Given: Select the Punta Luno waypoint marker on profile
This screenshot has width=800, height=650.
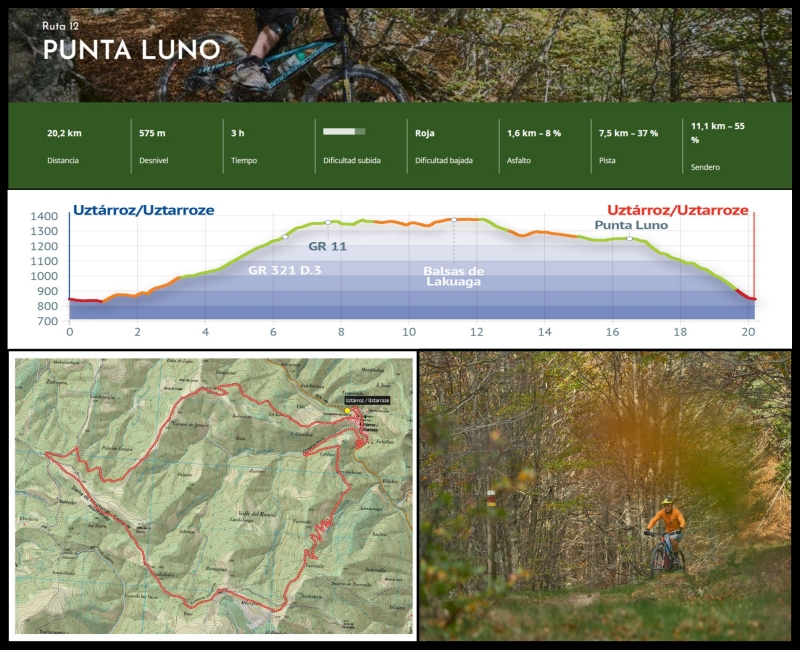Looking at the screenshot, I should 629,238.
